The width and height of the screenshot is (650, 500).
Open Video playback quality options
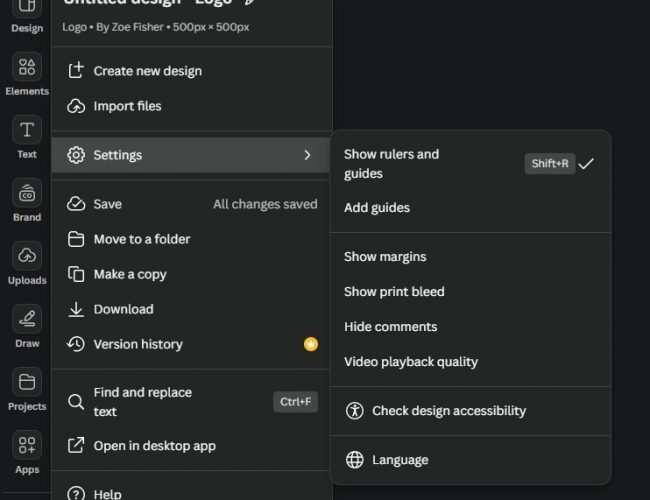pos(411,362)
